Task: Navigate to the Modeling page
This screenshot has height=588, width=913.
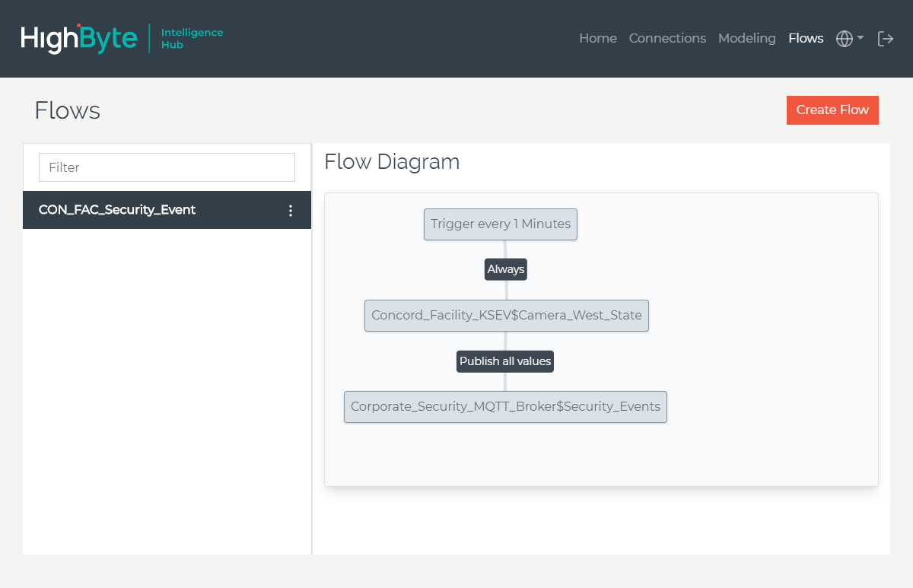Action: click(x=746, y=38)
